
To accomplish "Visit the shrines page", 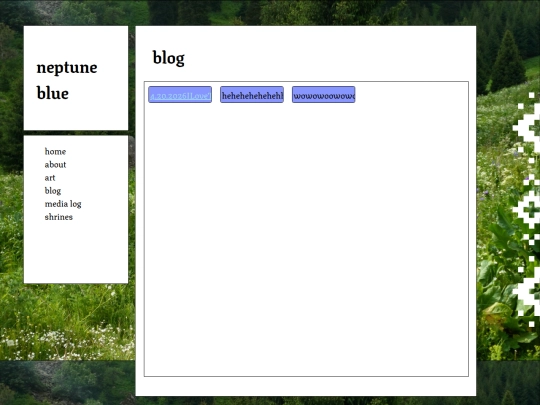I will 59,217.
